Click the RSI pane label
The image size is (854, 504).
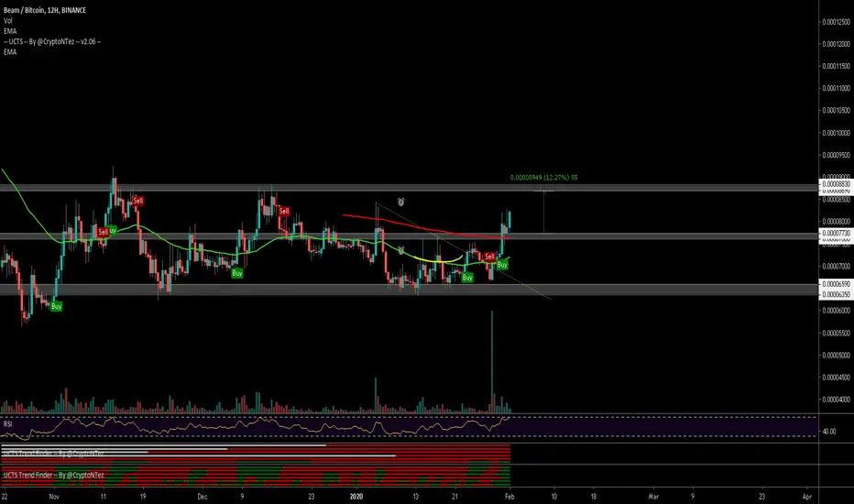[x=7, y=423]
